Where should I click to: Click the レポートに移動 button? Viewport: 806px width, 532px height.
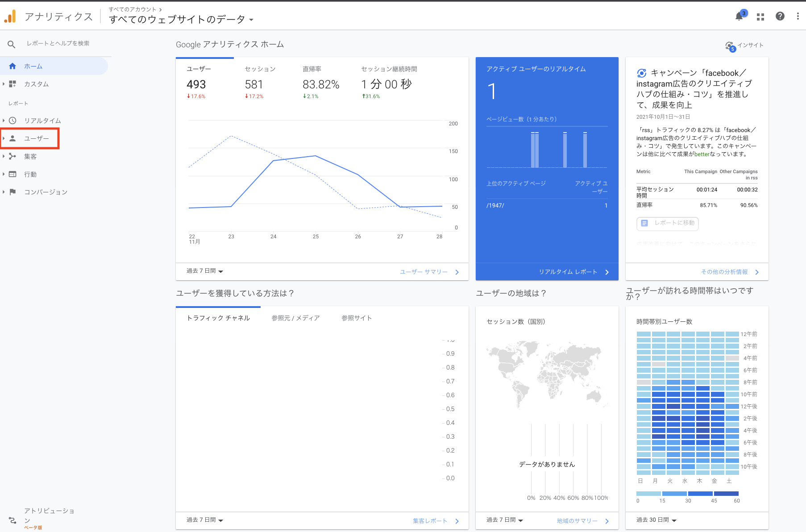[x=667, y=223]
